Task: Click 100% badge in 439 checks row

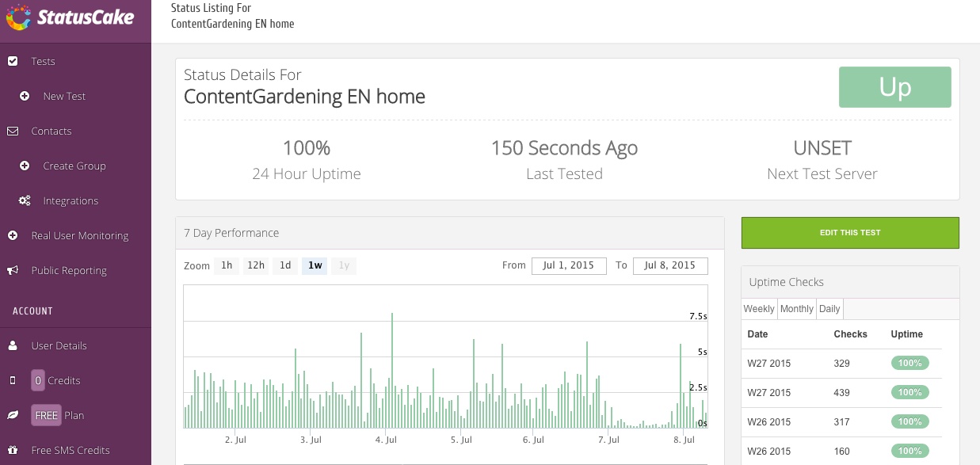Action: tap(909, 392)
